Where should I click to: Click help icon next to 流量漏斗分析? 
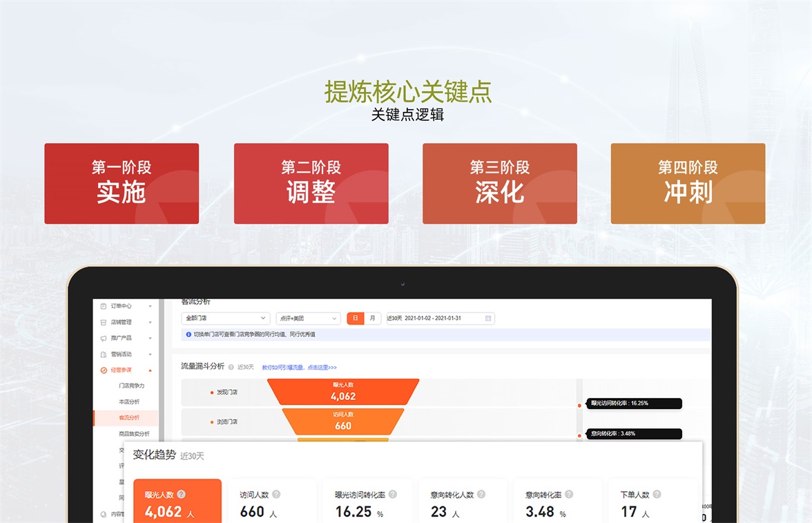tap(231, 367)
